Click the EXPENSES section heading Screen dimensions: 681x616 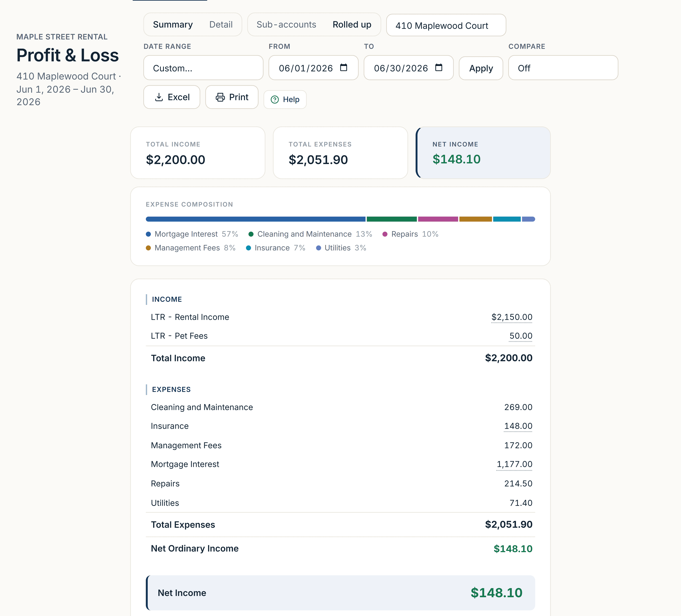pos(171,390)
